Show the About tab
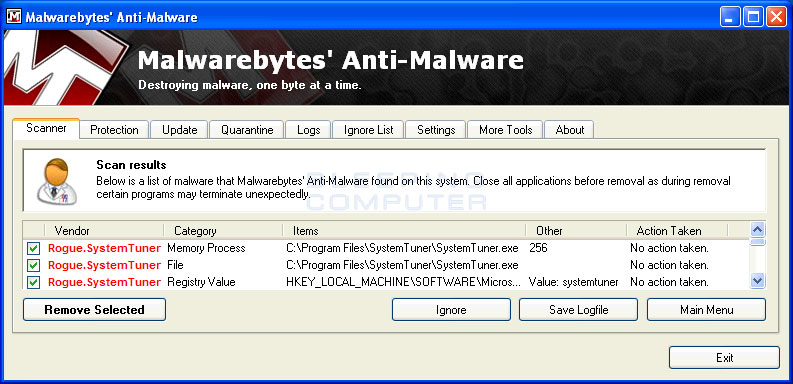 coord(569,130)
